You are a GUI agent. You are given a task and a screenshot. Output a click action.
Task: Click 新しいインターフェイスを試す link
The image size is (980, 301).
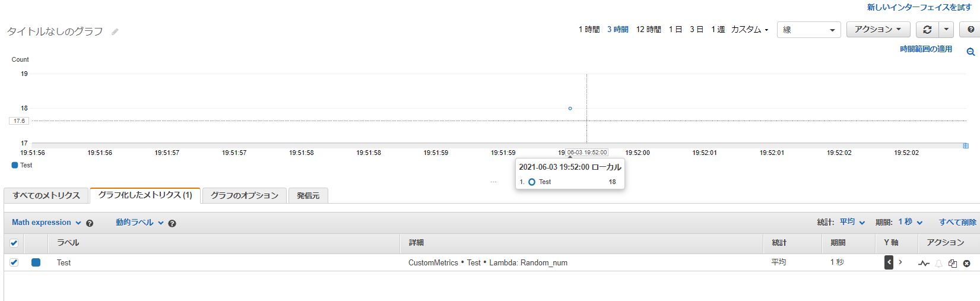coord(919,7)
